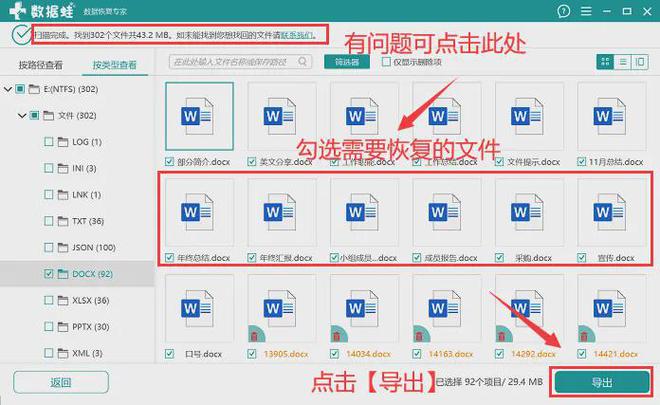Click the 返回 back button
660x405 pixels.
tap(61, 382)
